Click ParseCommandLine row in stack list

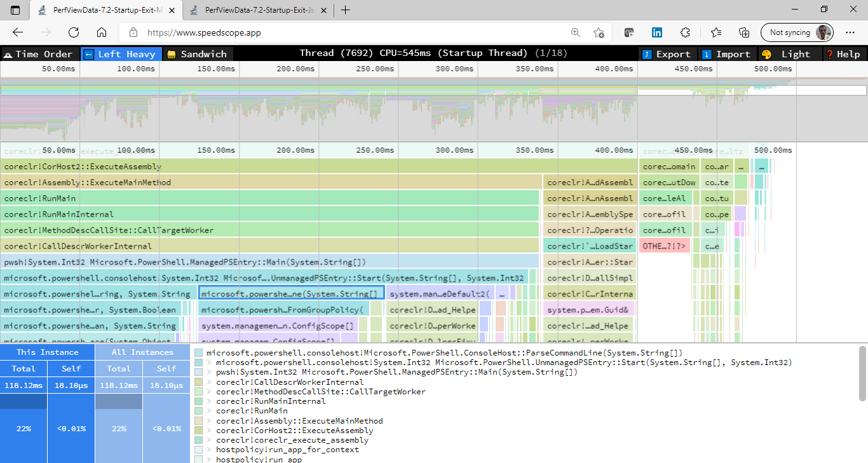(445, 353)
